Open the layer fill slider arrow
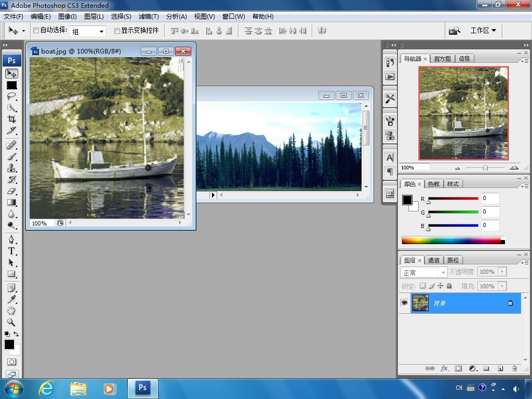This screenshot has height=399, width=532. pyautogui.click(x=502, y=286)
